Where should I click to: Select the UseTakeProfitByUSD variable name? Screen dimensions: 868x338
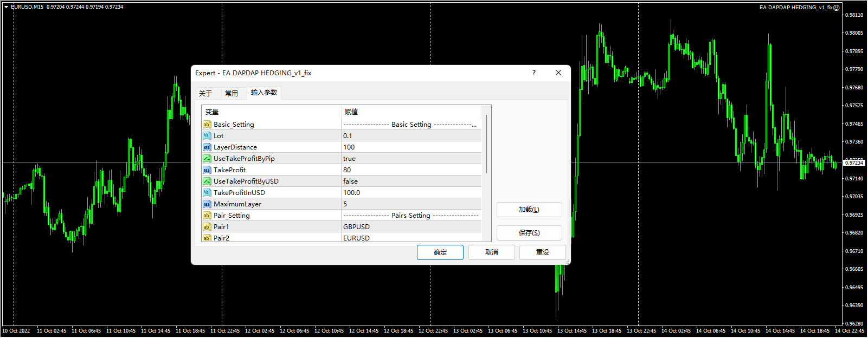pos(246,181)
